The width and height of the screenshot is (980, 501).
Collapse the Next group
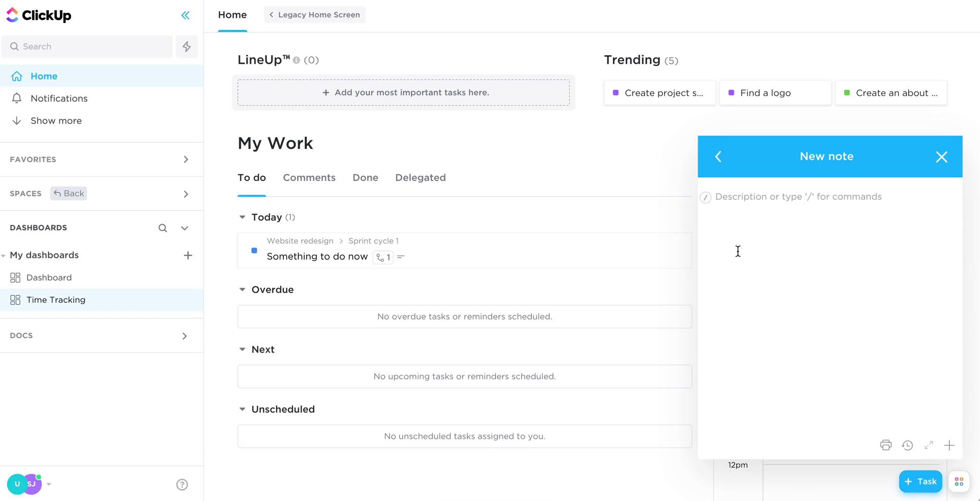pyautogui.click(x=242, y=349)
